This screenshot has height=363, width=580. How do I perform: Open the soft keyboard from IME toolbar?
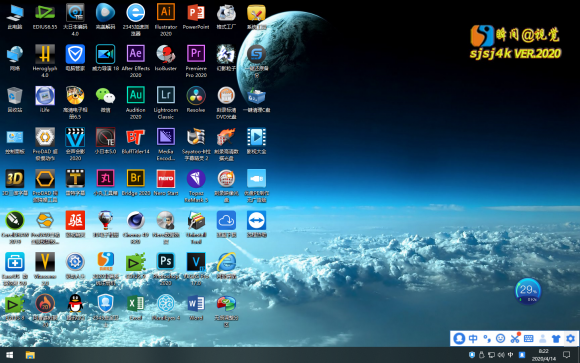coord(529,339)
